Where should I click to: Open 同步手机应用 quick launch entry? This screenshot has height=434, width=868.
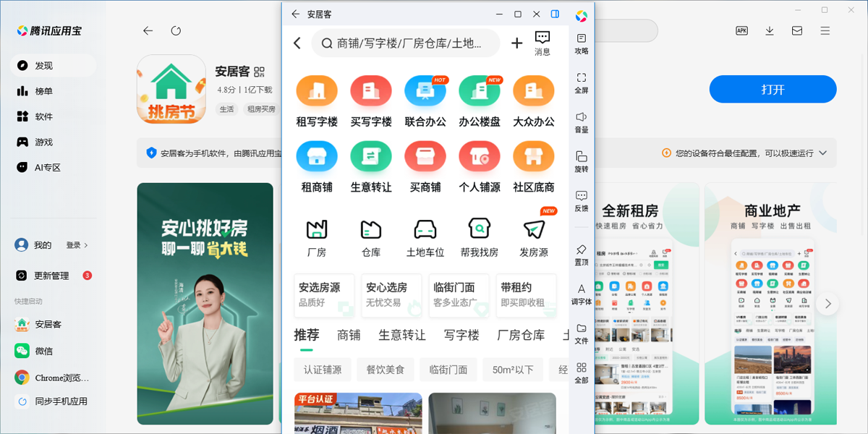tap(53, 401)
